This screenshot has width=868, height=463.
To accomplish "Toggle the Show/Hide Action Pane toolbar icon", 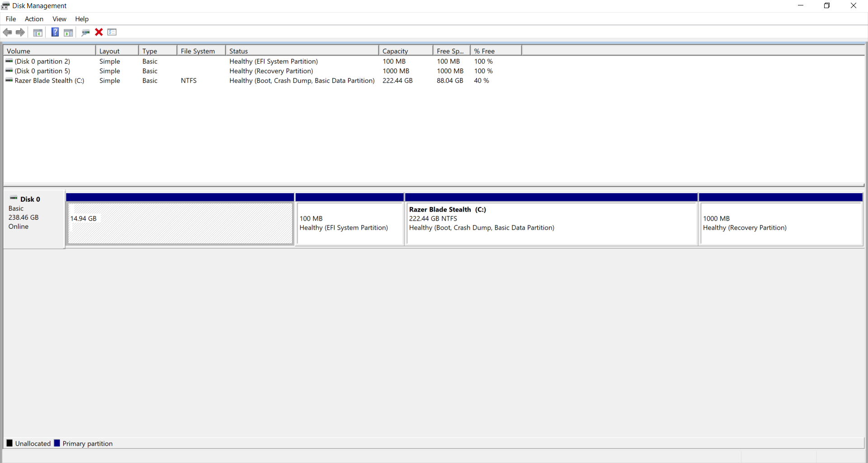I will coord(68,33).
